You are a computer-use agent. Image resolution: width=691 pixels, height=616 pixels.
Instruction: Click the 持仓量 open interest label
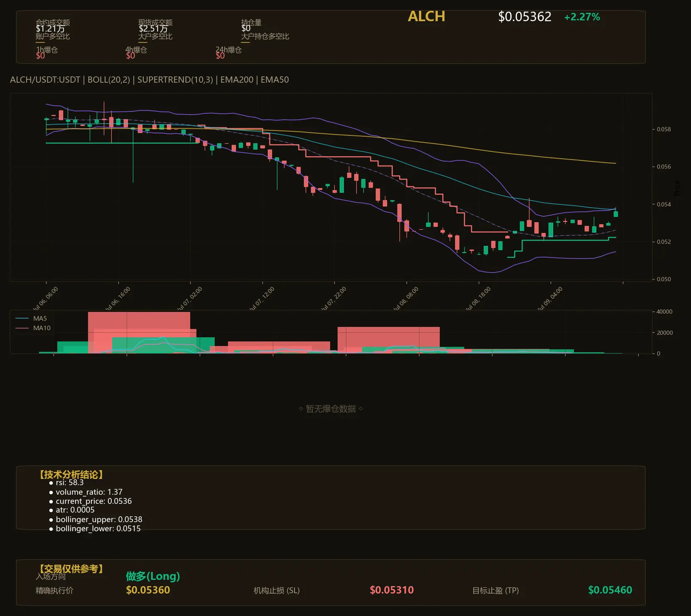(251, 22)
